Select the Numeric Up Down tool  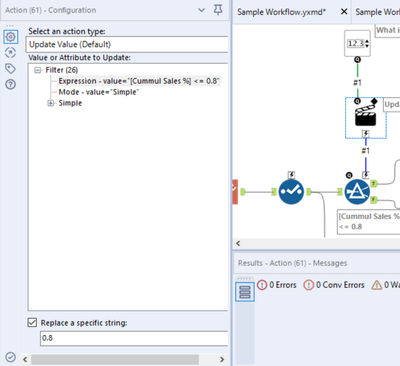tap(357, 43)
